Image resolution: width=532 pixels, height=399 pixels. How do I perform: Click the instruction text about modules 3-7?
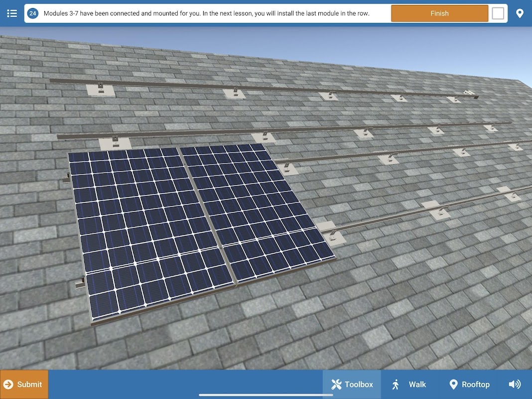[206, 13]
